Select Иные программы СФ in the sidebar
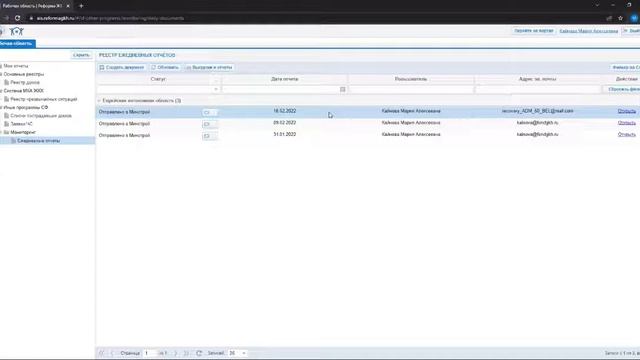This screenshot has height=360, width=640. click(26, 107)
